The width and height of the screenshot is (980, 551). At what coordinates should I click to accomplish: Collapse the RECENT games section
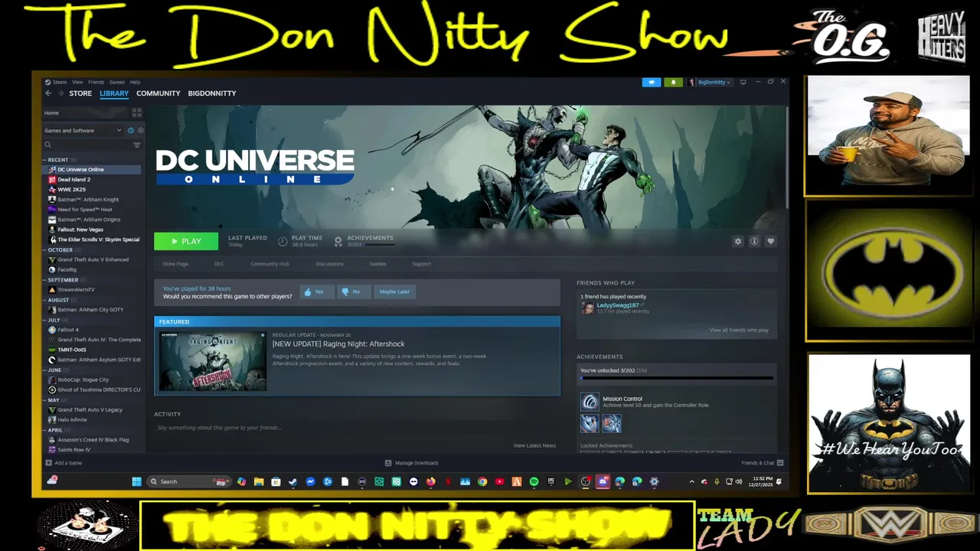(x=44, y=160)
